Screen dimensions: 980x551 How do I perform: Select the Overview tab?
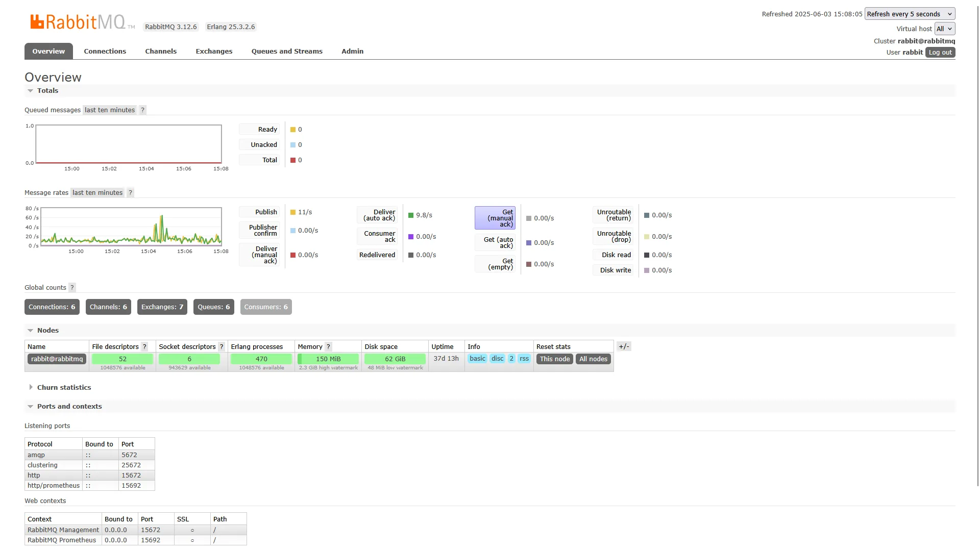coord(48,52)
